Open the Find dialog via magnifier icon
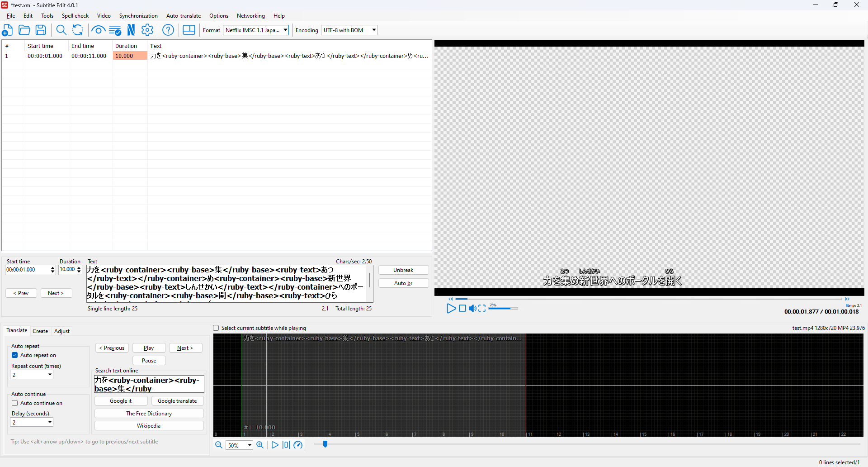The width and height of the screenshot is (868, 467). (61, 30)
